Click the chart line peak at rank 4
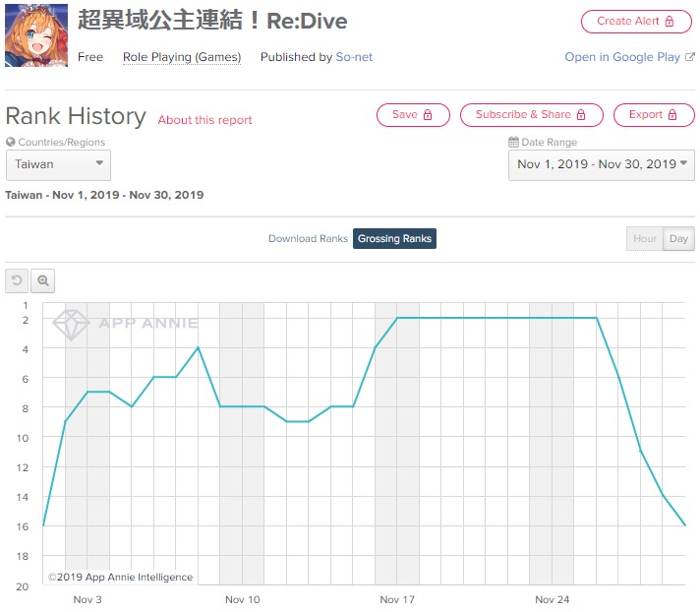 click(x=198, y=347)
